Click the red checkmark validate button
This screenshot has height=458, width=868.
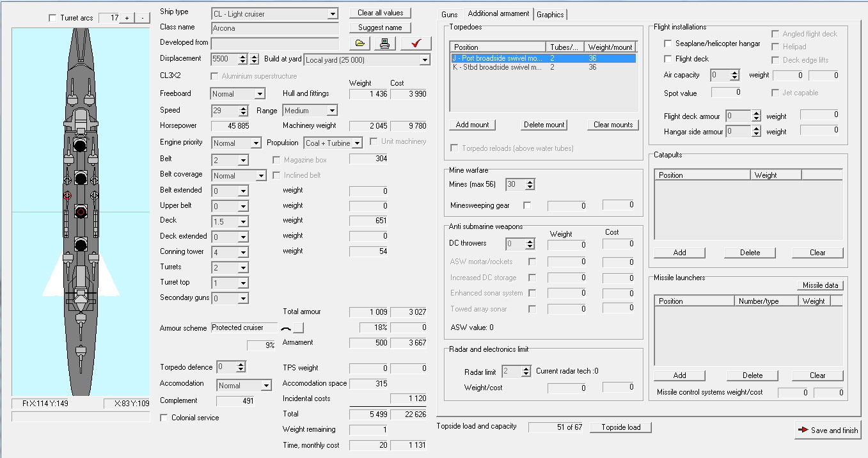[416, 43]
